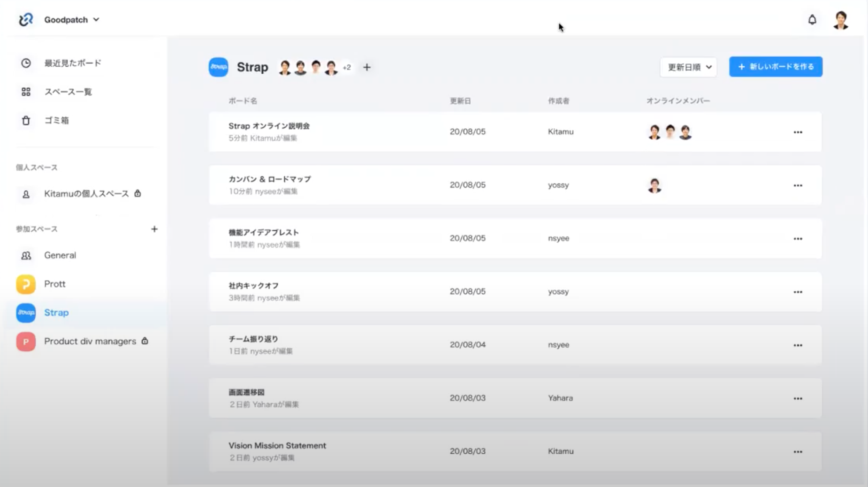Click the 作成者 column header

(558, 101)
